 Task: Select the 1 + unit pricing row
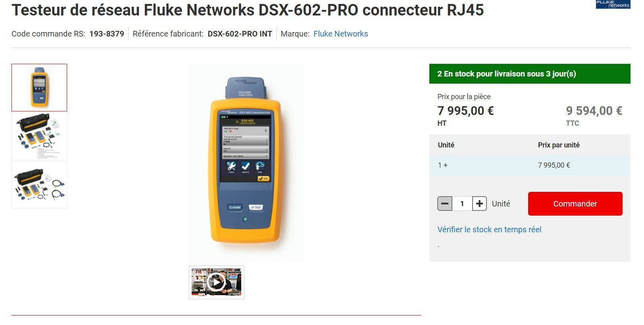point(530,165)
